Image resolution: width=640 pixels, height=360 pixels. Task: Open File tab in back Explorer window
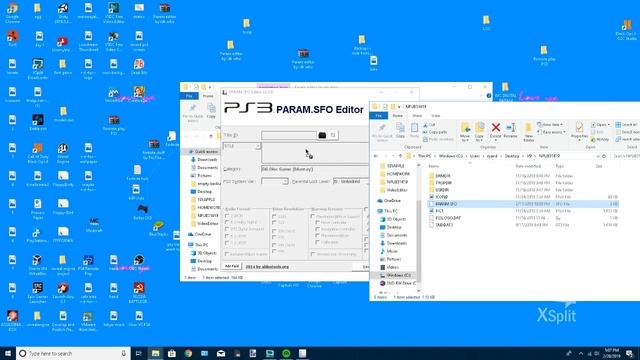coord(189,96)
